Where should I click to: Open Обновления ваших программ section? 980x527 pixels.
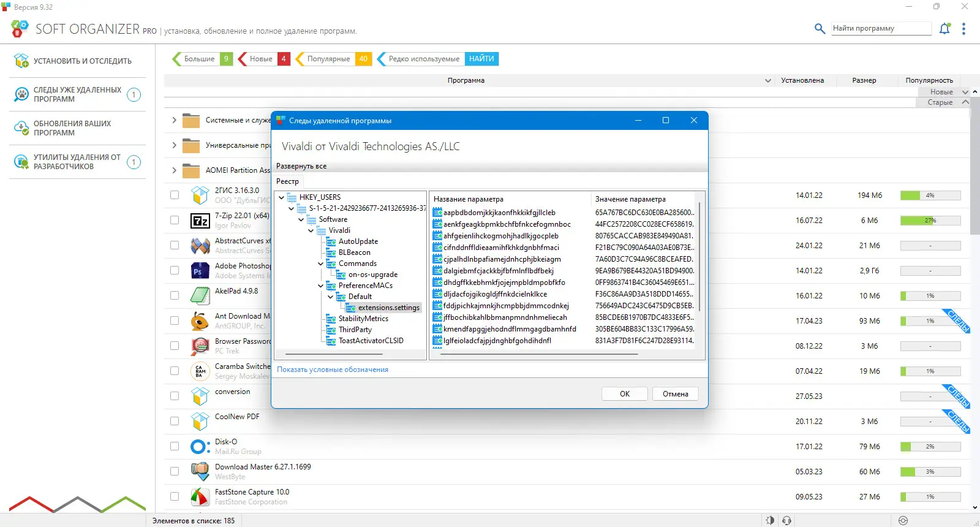coord(78,128)
